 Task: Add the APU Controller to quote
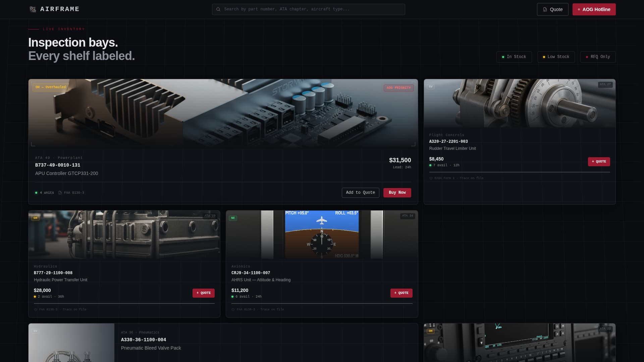(360, 193)
